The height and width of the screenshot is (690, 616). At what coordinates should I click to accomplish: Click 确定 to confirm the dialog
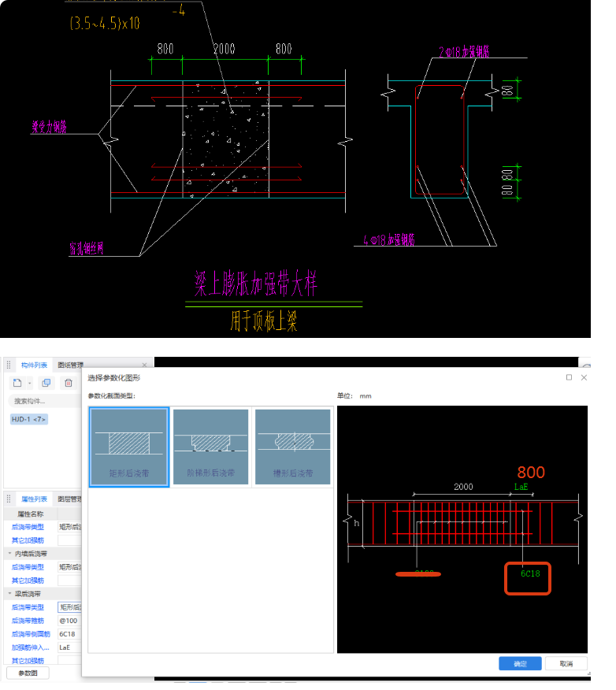click(520, 663)
